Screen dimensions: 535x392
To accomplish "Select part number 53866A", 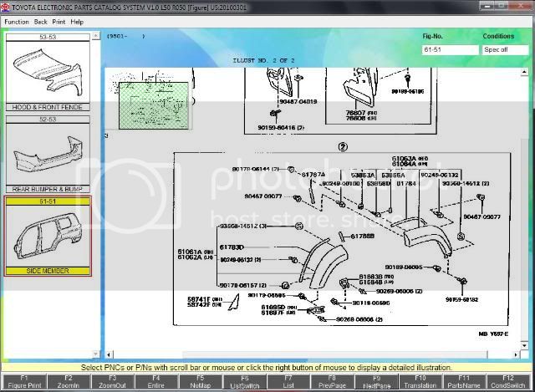I will point(393,175).
